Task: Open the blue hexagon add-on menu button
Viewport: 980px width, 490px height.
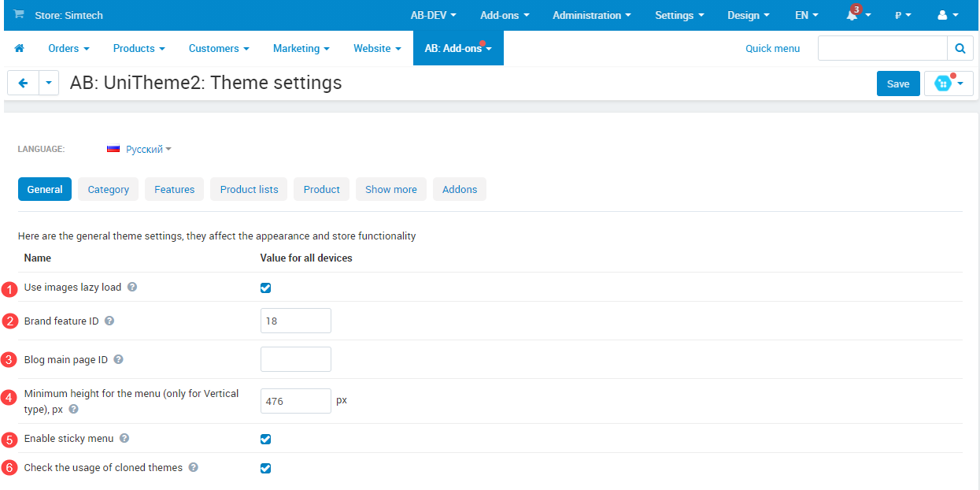Action: (949, 84)
